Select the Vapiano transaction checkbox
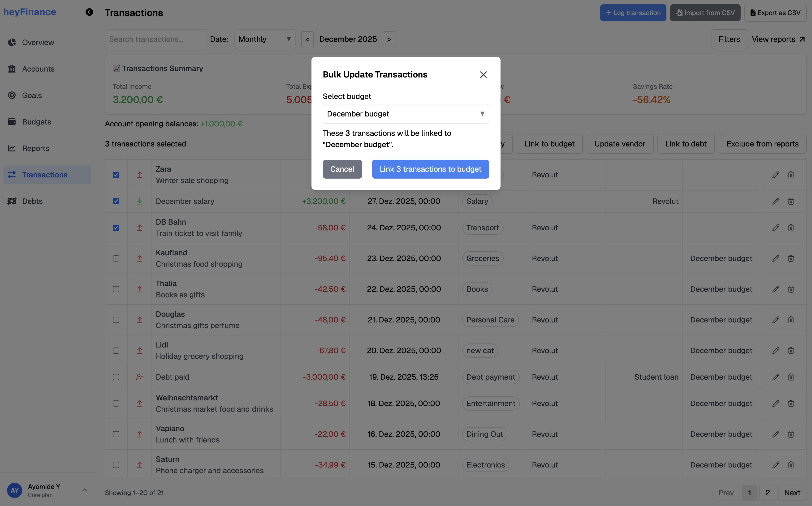 116,434
